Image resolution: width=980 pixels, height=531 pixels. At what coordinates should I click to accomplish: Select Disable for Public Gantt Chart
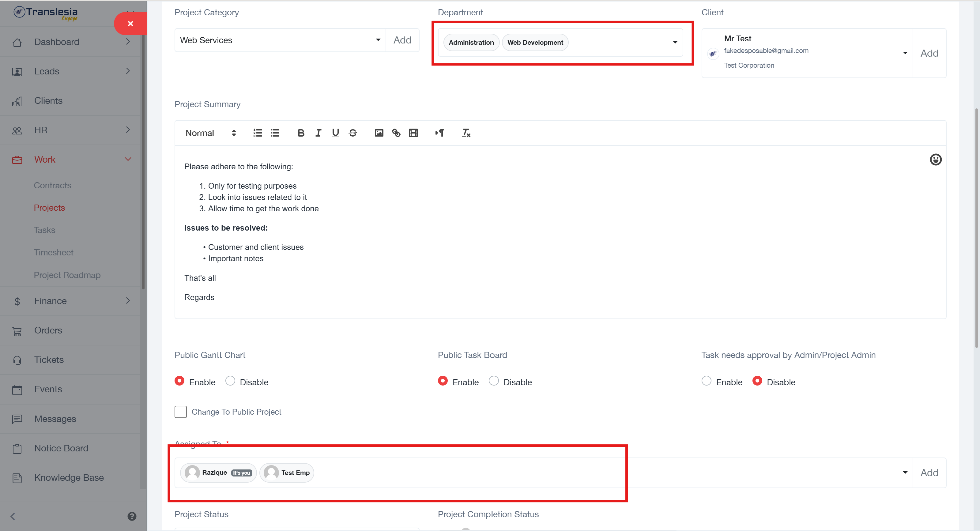pyautogui.click(x=230, y=381)
